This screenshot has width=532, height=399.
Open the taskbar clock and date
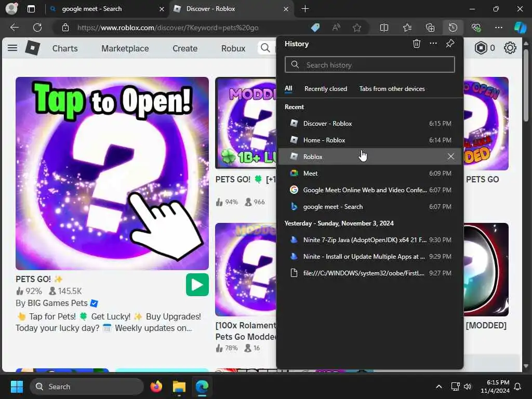tap(495, 387)
